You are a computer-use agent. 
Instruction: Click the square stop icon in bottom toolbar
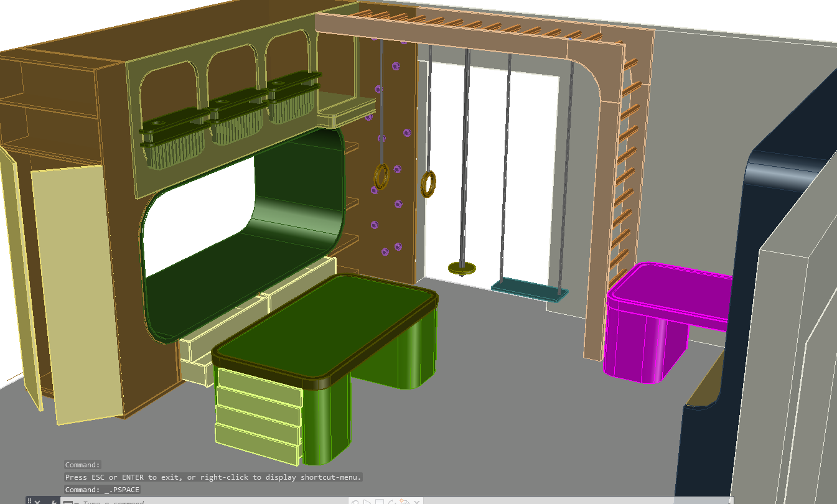point(380,502)
